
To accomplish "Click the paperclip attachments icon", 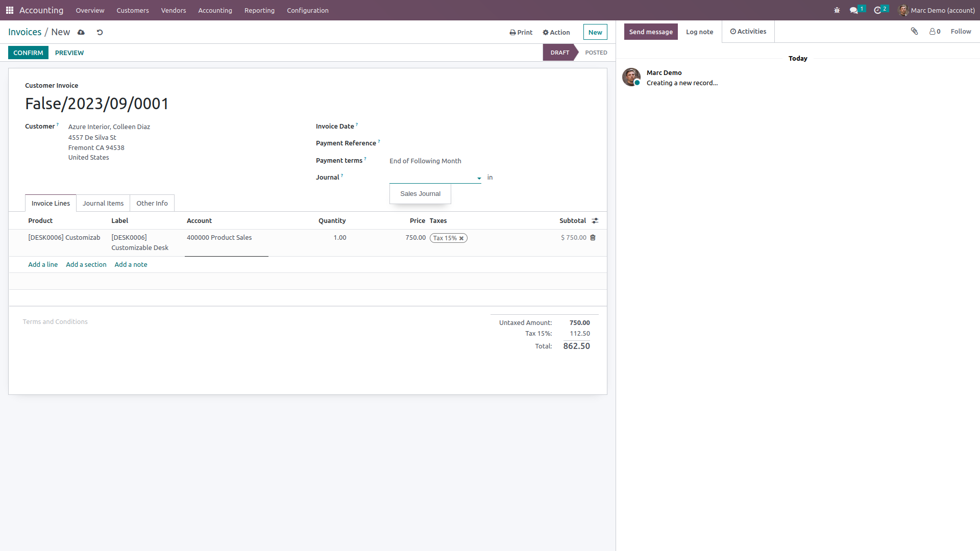I will (914, 32).
